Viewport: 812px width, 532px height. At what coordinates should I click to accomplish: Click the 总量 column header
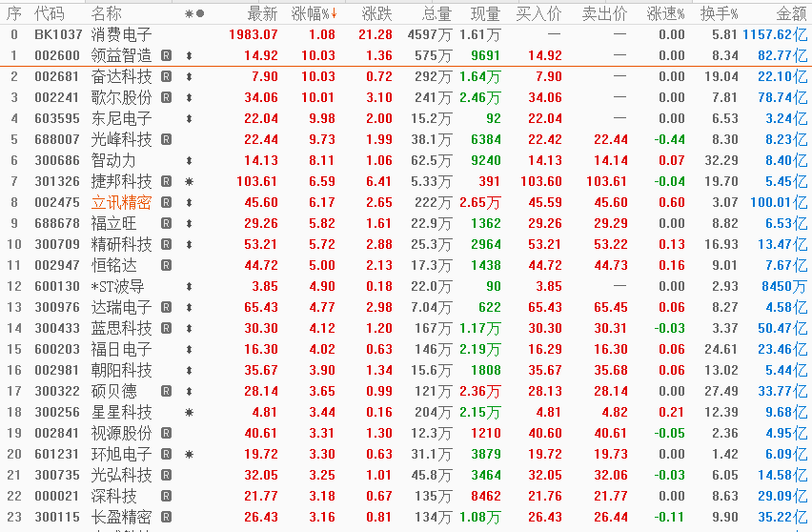(x=436, y=13)
